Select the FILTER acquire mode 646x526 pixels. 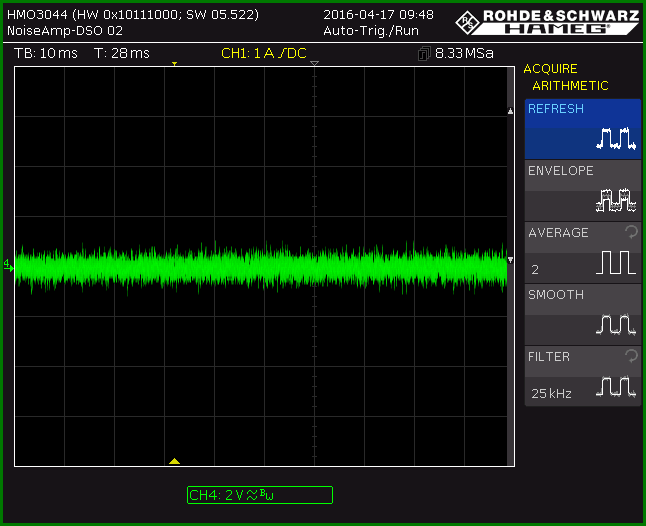[x=583, y=376]
